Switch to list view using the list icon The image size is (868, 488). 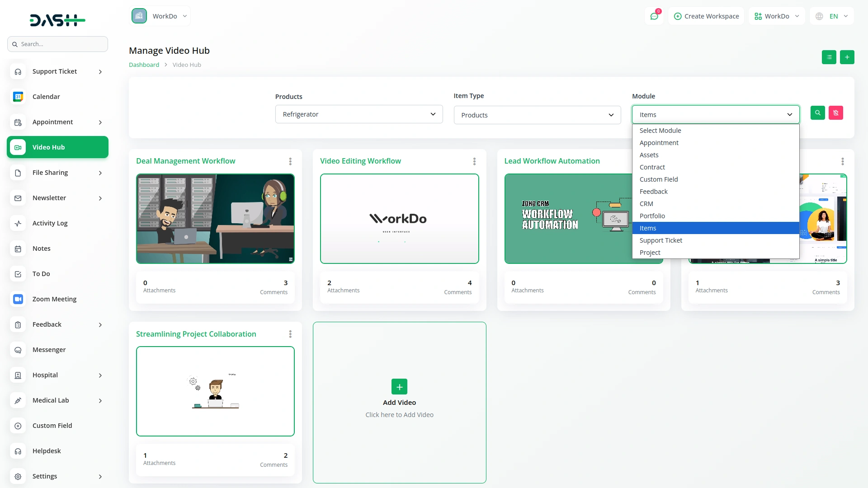pyautogui.click(x=829, y=57)
